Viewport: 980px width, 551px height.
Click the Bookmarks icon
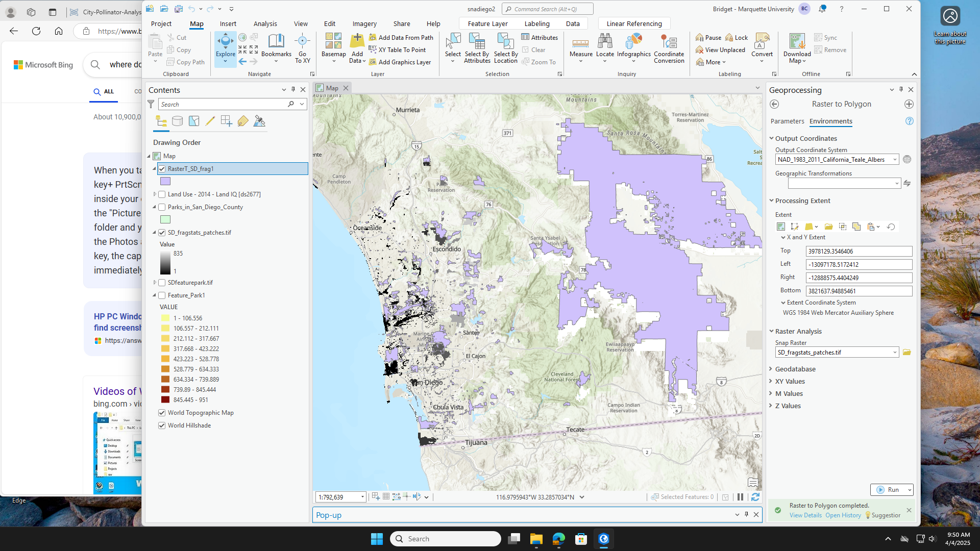point(276,43)
